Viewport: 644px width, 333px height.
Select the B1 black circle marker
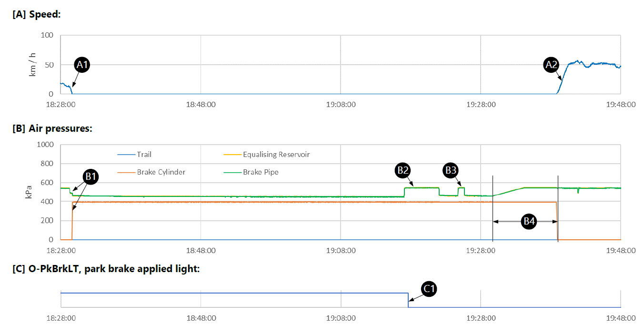click(x=91, y=176)
